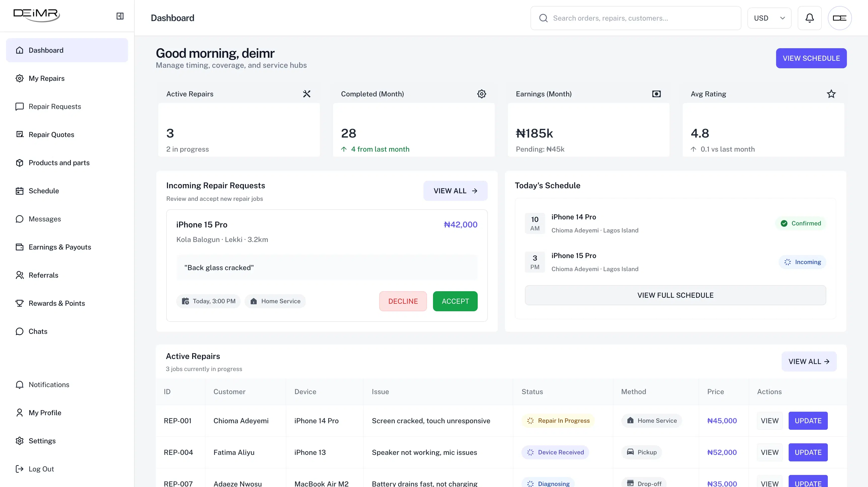Image resolution: width=868 pixels, height=487 pixels.
Task: Open Settings in sidebar
Action: (67, 441)
